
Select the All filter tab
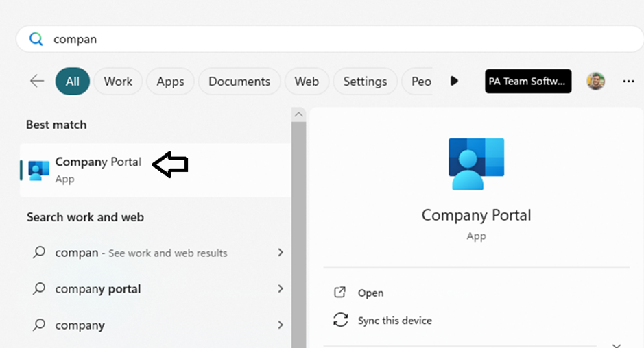73,81
